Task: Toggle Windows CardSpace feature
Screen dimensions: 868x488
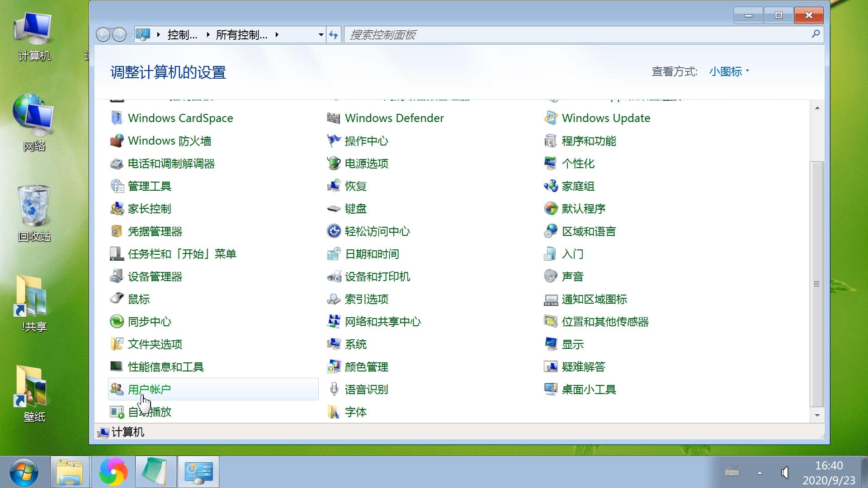Action: click(x=180, y=118)
